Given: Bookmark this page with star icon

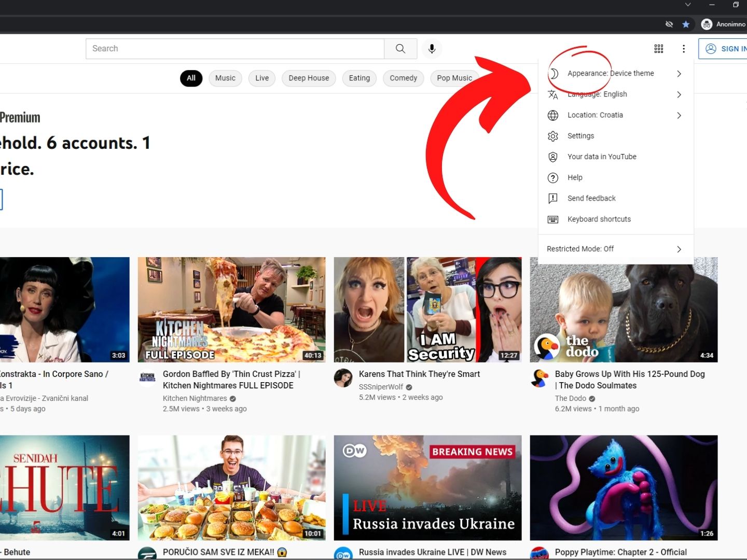Looking at the screenshot, I should (x=686, y=24).
